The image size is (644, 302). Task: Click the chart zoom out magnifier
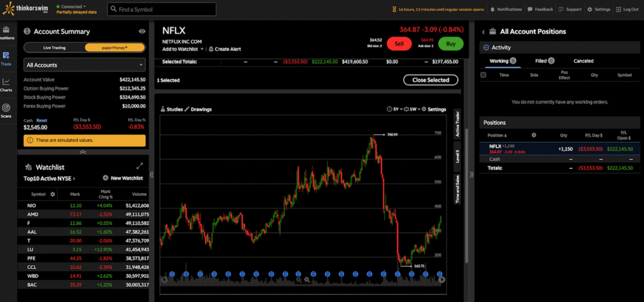[x=299, y=280]
